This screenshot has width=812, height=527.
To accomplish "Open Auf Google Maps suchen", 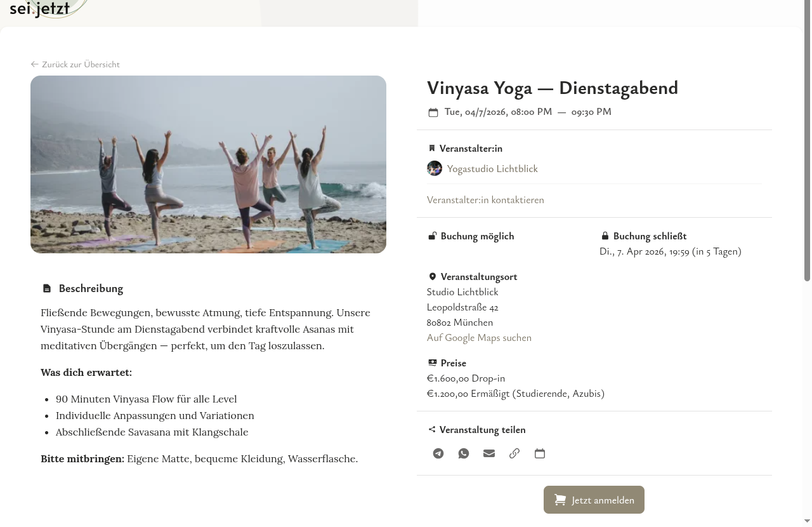I will click(x=479, y=338).
